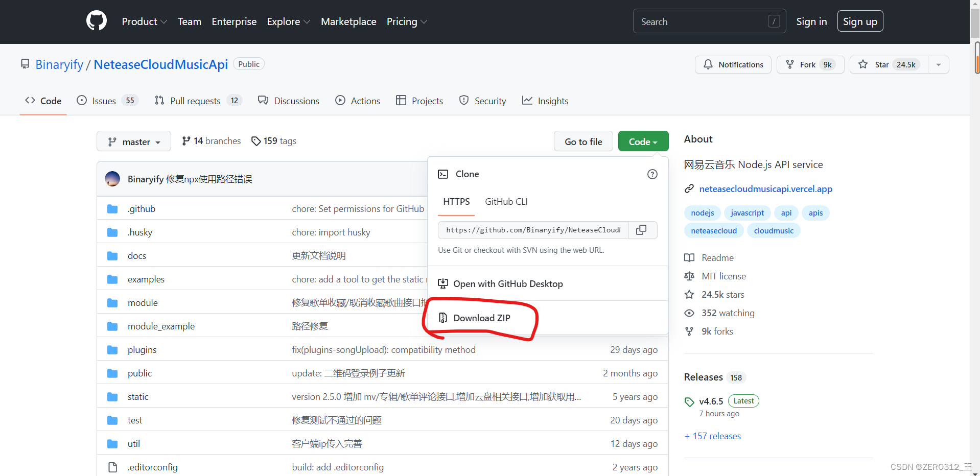Open the Projects tab
Viewport: 980px width, 476px height.
click(x=419, y=101)
